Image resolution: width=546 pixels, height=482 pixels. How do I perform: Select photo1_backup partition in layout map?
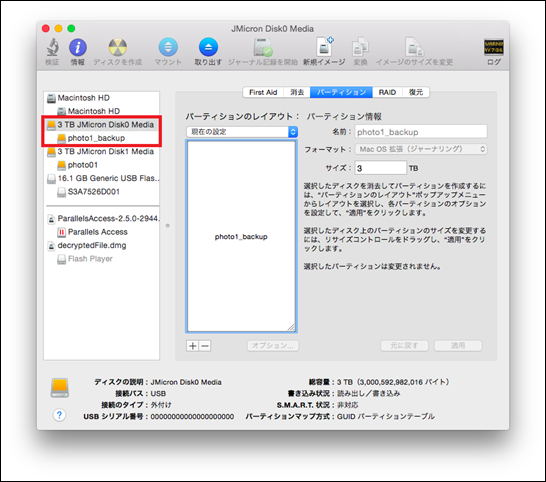point(241,236)
